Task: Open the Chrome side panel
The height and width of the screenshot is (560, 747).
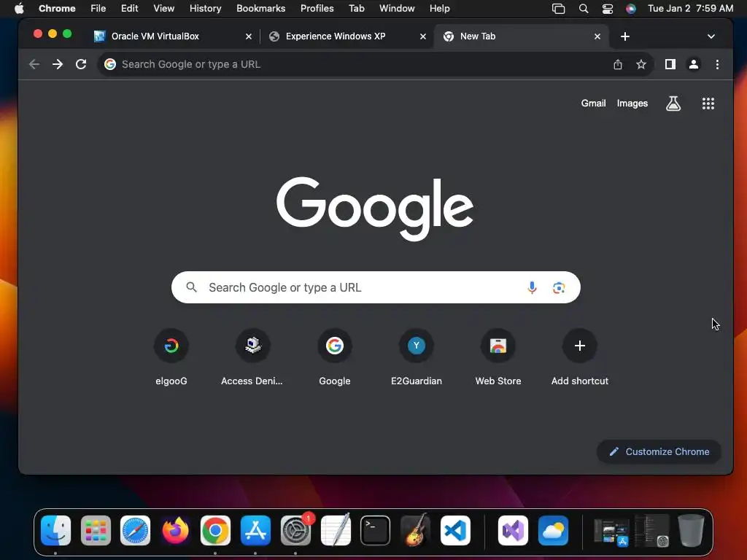Action: 670,64
